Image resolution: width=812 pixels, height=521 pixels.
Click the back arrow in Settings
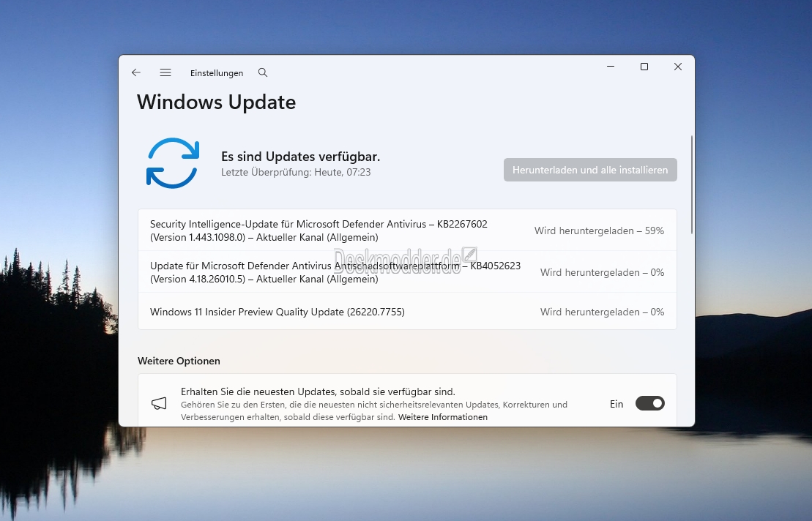[x=136, y=73]
